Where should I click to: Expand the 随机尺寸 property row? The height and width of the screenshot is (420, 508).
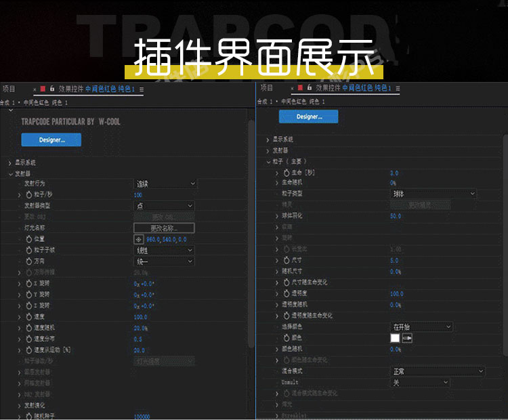277,272
